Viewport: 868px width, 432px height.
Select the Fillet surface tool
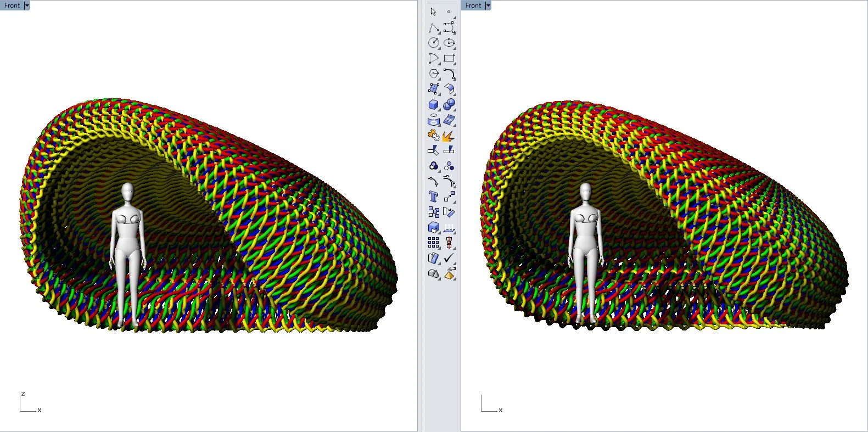coord(449,89)
